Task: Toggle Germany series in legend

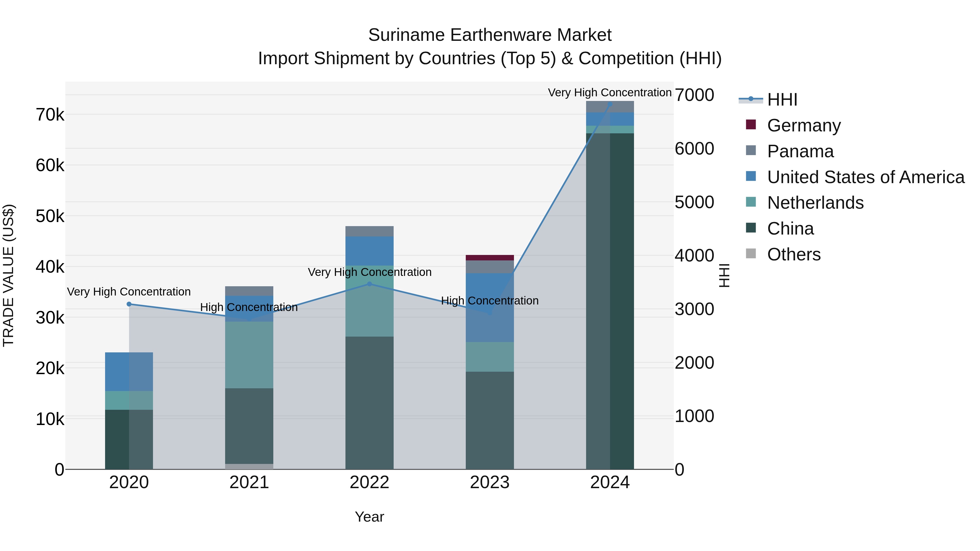Action: coord(793,125)
